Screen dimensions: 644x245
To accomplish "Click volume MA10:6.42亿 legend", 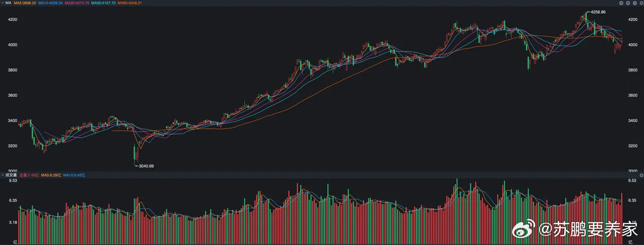I will pyautogui.click(x=74, y=175).
